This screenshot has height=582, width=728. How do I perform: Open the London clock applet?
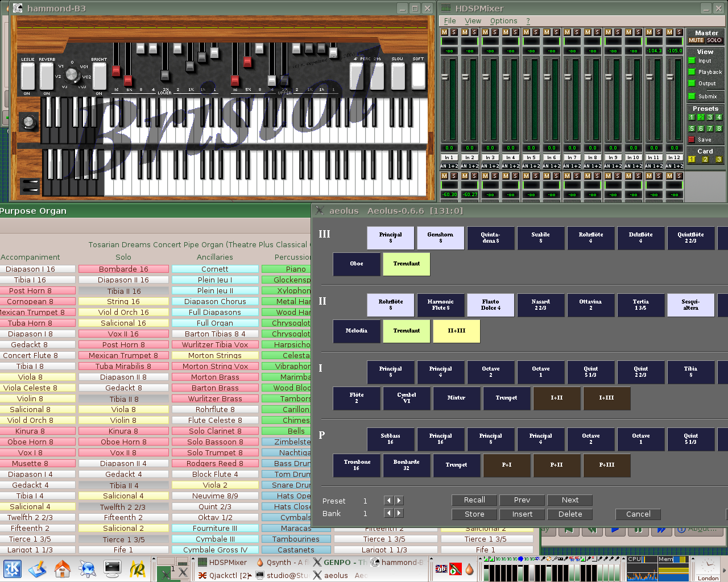click(x=708, y=568)
